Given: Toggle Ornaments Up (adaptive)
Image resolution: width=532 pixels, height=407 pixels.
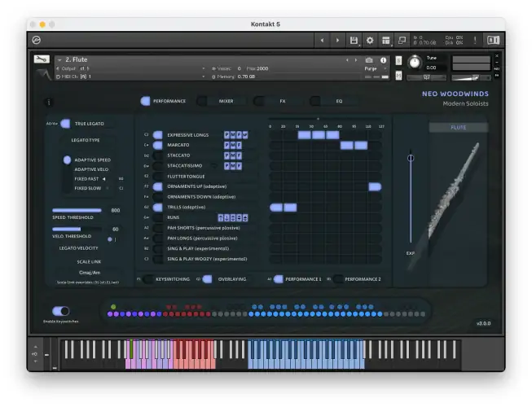Looking at the screenshot, I should click(x=157, y=186).
